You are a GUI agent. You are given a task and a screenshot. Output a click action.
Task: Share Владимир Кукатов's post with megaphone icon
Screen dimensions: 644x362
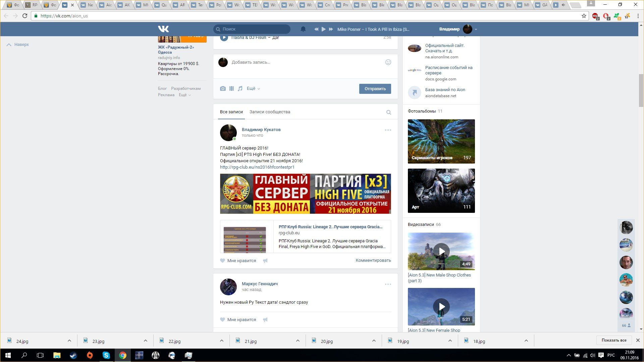(x=265, y=260)
